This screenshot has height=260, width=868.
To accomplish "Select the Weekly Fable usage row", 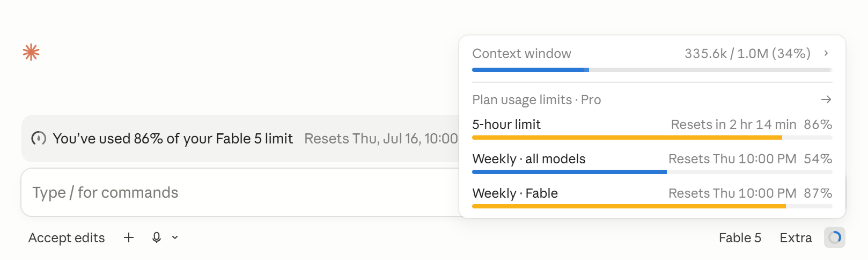I will [652, 198].
